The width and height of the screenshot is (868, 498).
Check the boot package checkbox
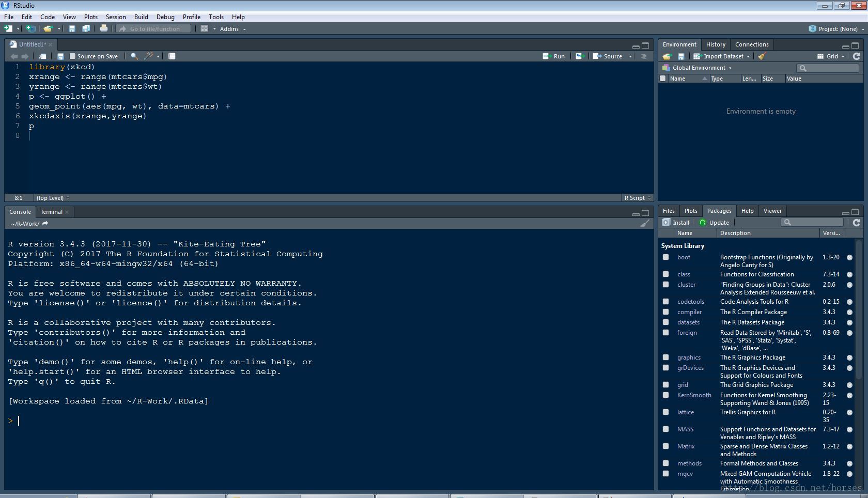coord(665,257)
